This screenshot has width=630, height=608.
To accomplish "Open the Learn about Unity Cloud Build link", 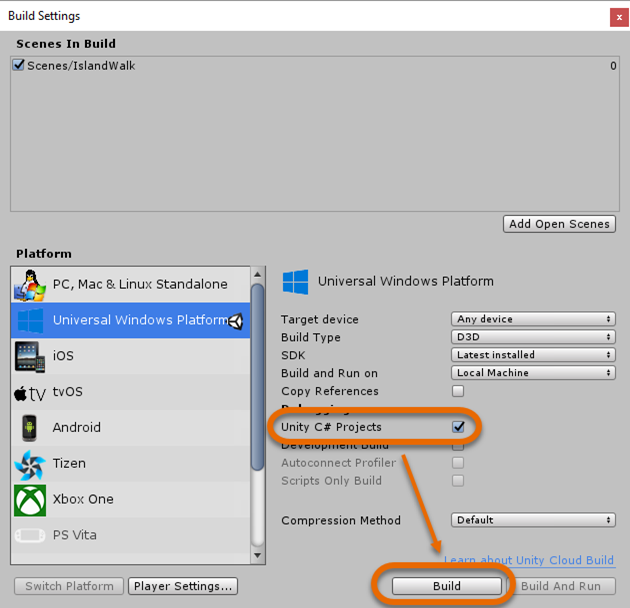I will click(529, 560).
